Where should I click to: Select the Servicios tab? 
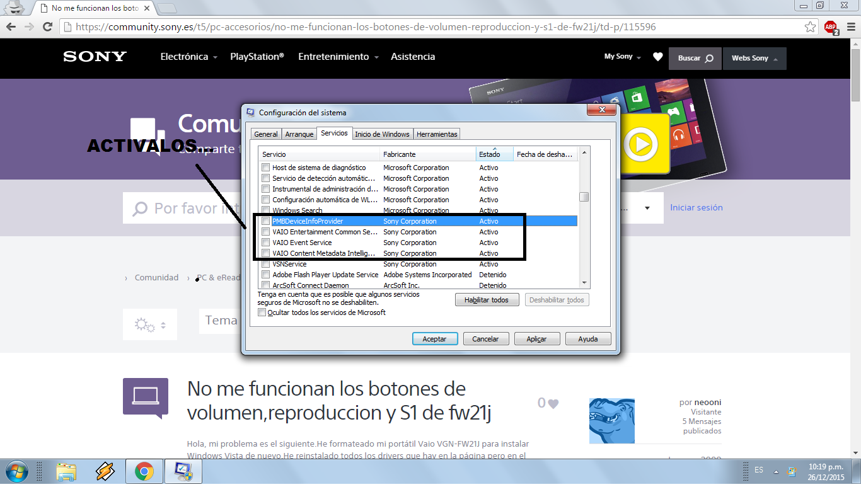pos(334,133)
